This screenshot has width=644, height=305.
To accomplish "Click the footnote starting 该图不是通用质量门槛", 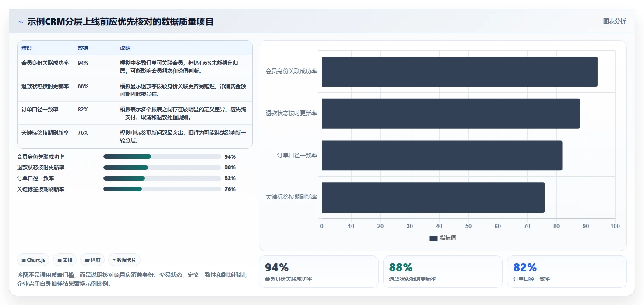I will [x=132, y=279].
